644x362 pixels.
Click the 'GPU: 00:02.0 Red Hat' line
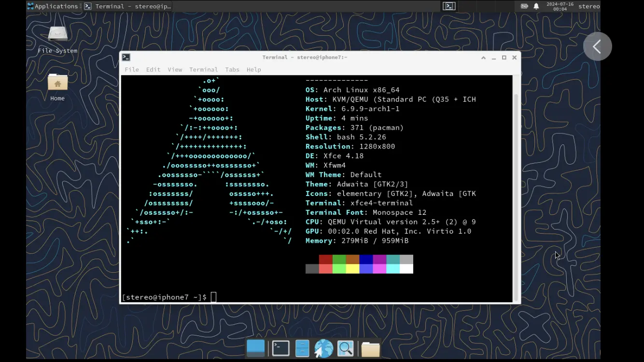pos(389,231)
